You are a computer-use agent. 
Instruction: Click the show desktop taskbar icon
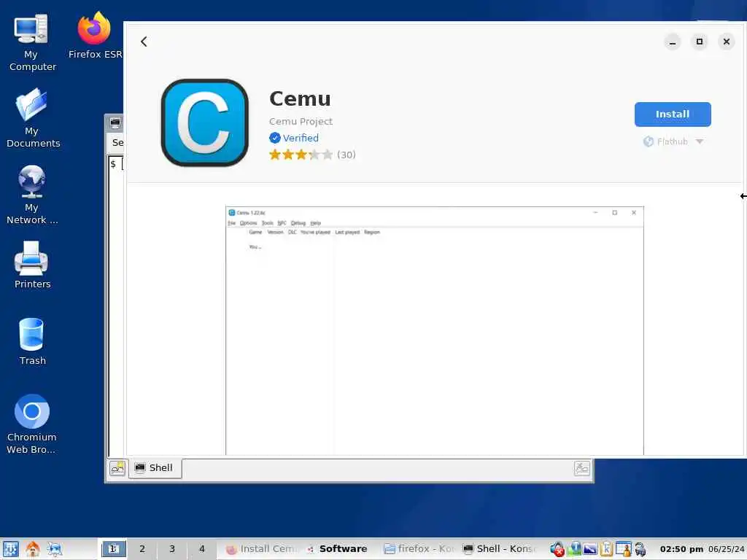[x=54, y=549]
